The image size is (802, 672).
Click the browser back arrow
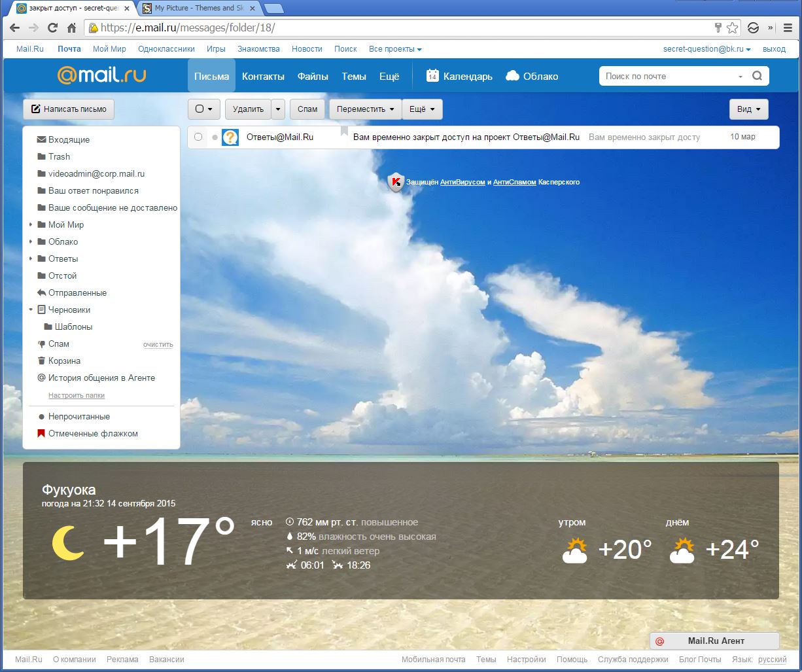[14, 28]
